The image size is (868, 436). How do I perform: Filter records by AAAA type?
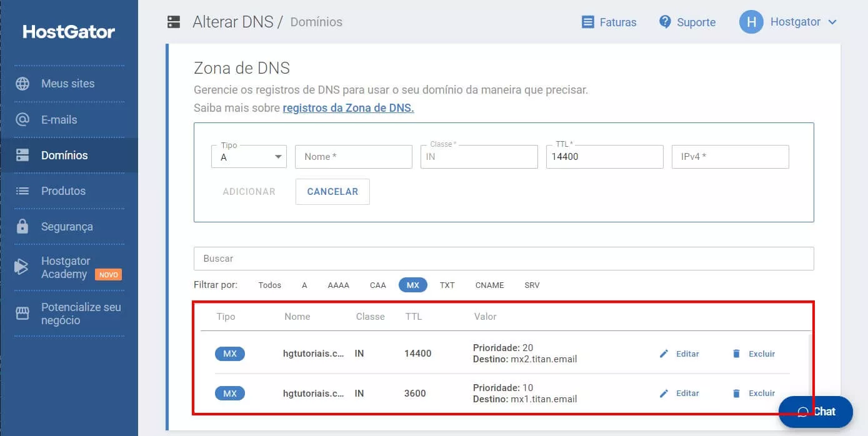coord(338,285)
